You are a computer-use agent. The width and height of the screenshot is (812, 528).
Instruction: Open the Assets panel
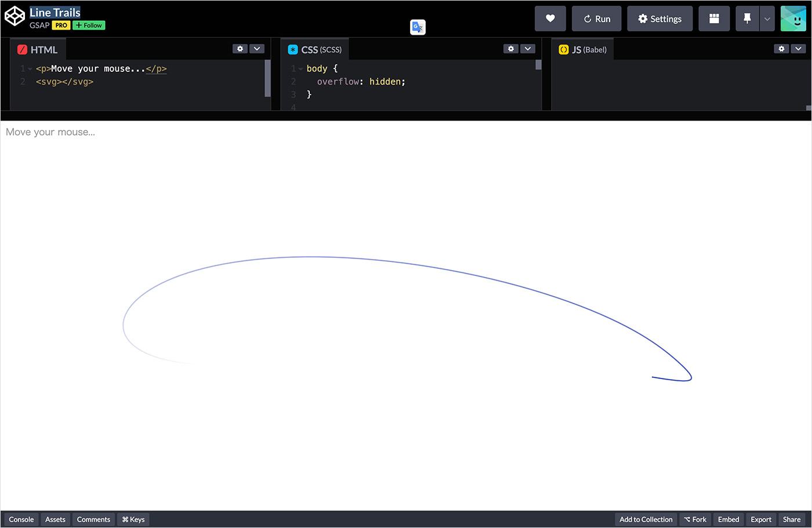tap(55, 519)
